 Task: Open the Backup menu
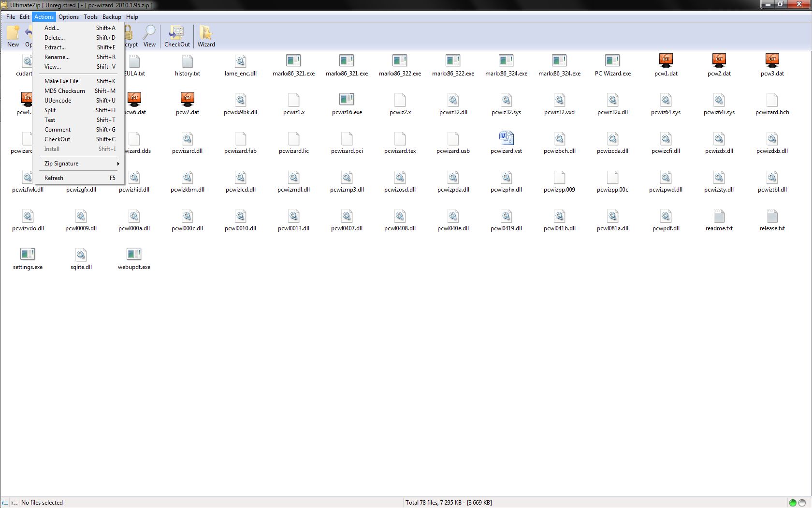tap(112, 17)
